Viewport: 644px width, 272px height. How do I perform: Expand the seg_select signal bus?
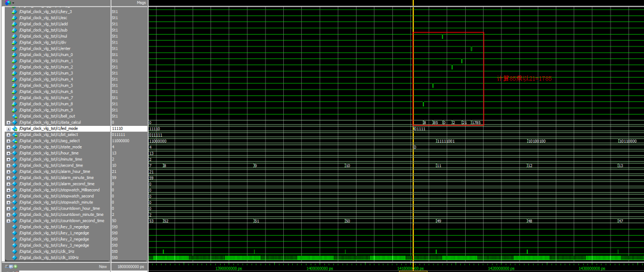[x=8, y=141]
